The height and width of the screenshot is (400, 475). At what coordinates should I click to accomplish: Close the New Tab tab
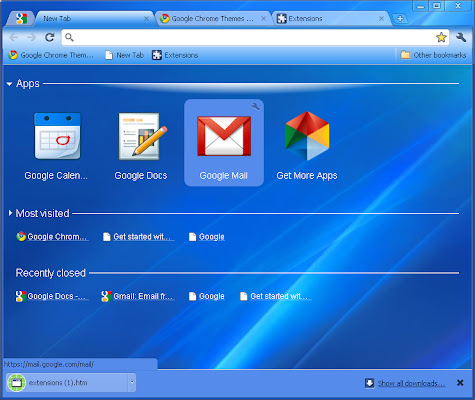coord(146,19)
